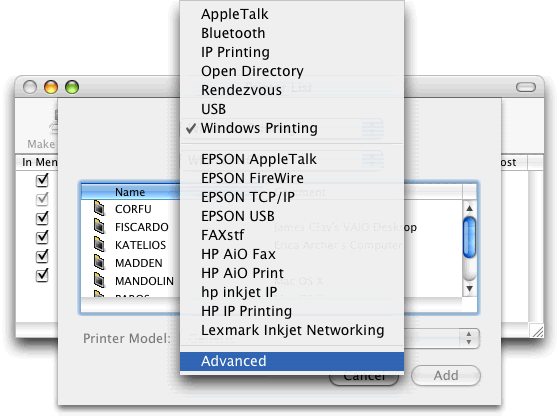Image resolution: width=559 pixels, height=416 pixels.
Task: Select Bluetooth in the popup menu
Action: pyautogui.click(x=292, y=33)
